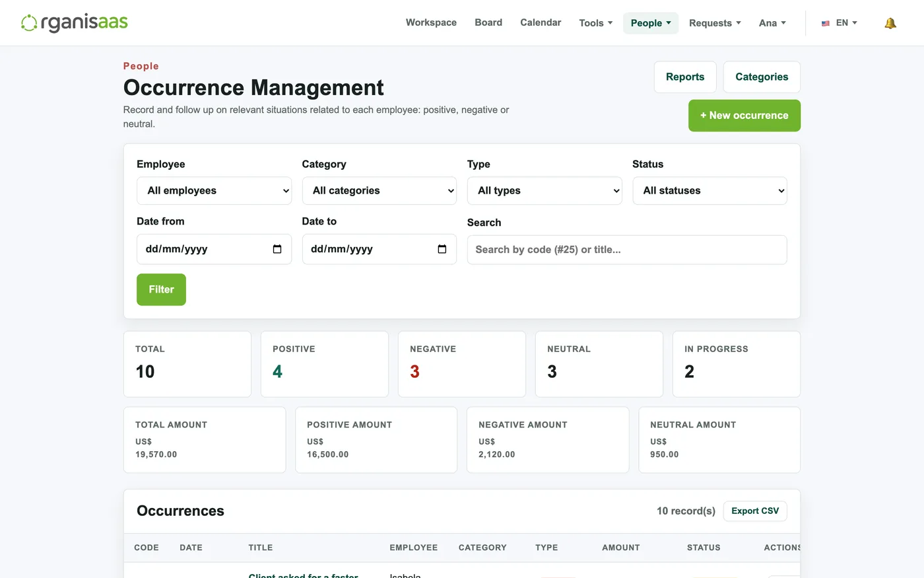This screenshot has width=924, height=578.
Task: Go to the Workspace page
Action: coord(431,22)
